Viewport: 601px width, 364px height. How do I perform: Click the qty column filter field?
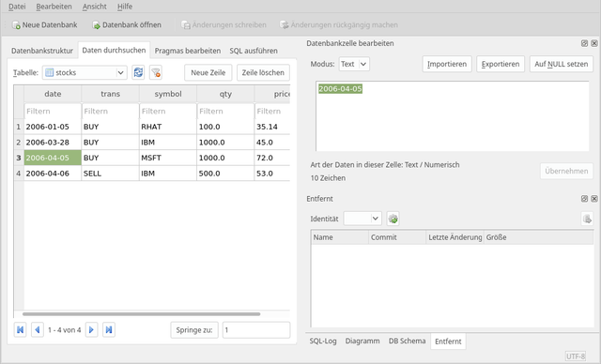pyautogui.click(x=225, y=111)
